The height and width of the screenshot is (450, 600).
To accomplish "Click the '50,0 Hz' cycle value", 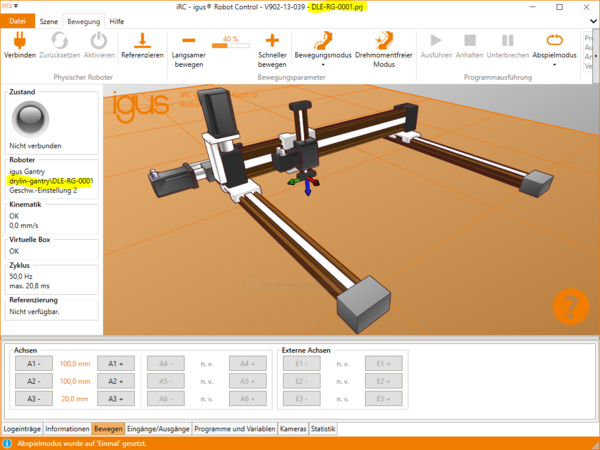I will [21, 276].
